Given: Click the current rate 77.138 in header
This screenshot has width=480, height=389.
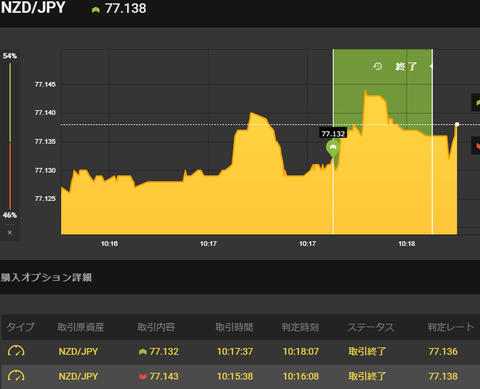Looking at the screenshot, I should [126, 9].
